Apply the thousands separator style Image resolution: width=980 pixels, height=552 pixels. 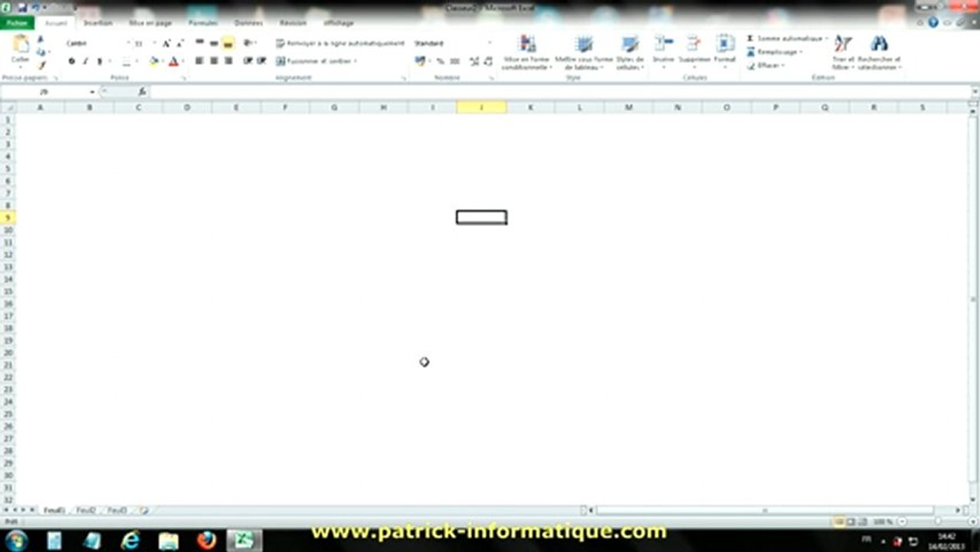(454, 61)
